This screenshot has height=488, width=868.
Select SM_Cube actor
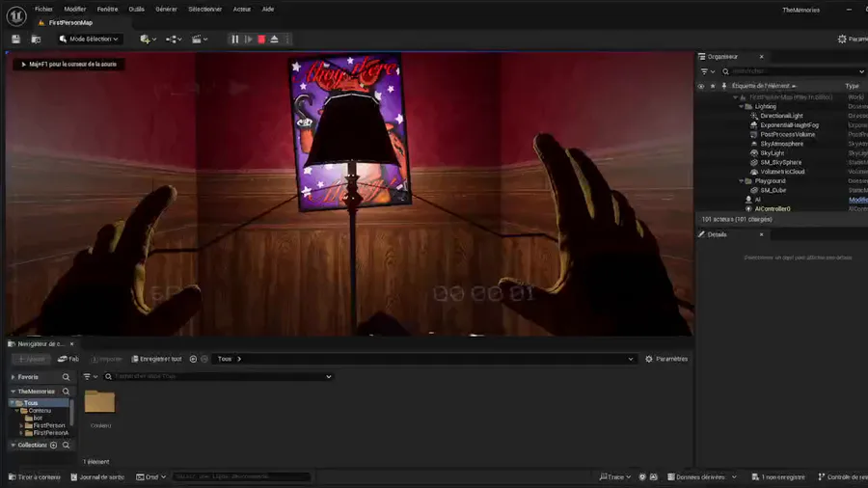(x=773, y=190)
